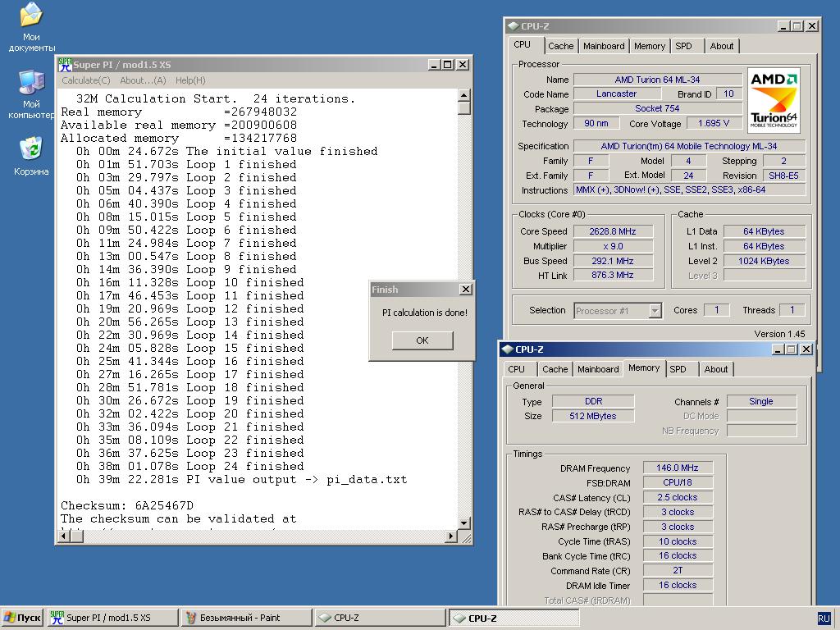Switch to Super PI taskbar button
The height and width of the screenshot is (630, 840).
point(113,618)
